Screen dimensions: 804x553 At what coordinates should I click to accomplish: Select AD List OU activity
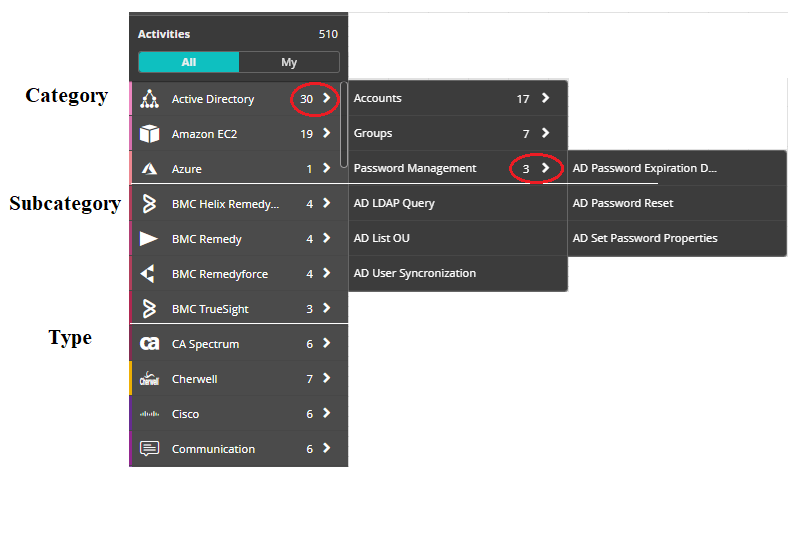pyautogui.click(x=458, y=238)
